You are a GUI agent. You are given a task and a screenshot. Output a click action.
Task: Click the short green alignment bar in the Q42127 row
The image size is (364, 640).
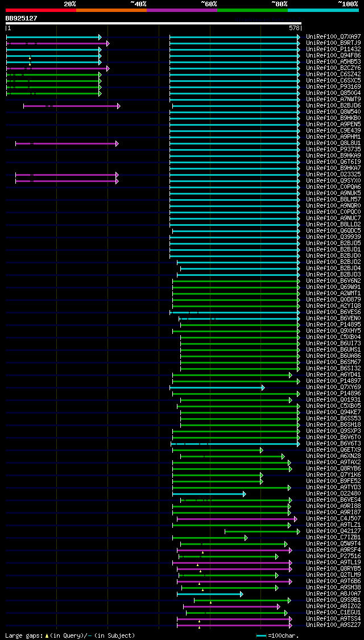(x=262, y=531)
